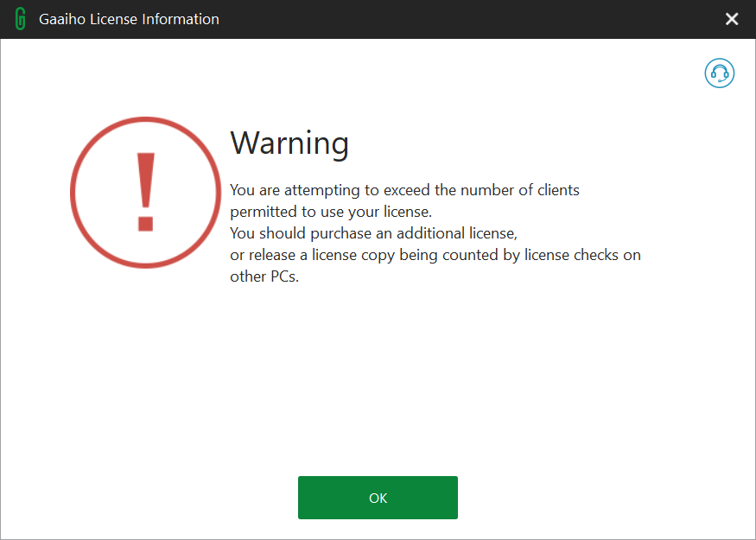Click the words 'license checks on' in message
Screen dimensions: 756x540
click(582, 255)
